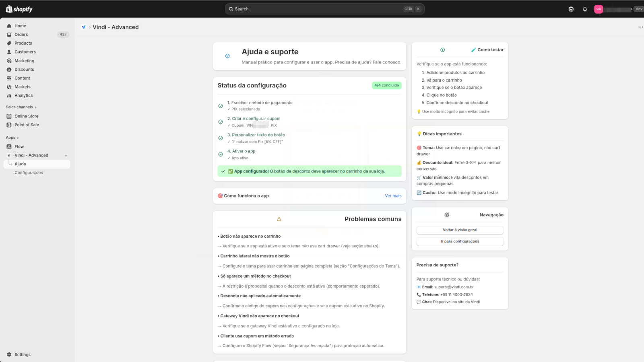Image resolution: width=644 pixels, height=362 pixels.
Task: Expand Como funciona o app with Ver mais
Action: (x=393, y=196)
